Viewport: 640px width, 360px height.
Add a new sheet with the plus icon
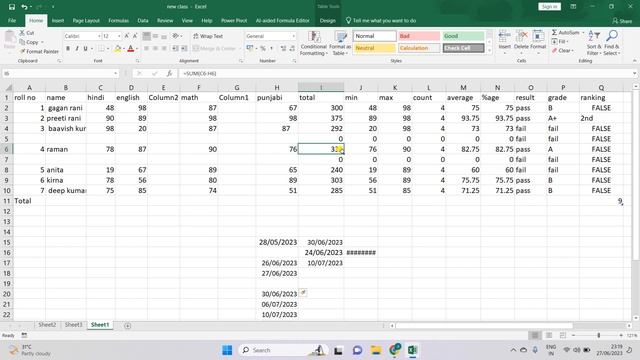pyautogui.click(x=127, y=325)
